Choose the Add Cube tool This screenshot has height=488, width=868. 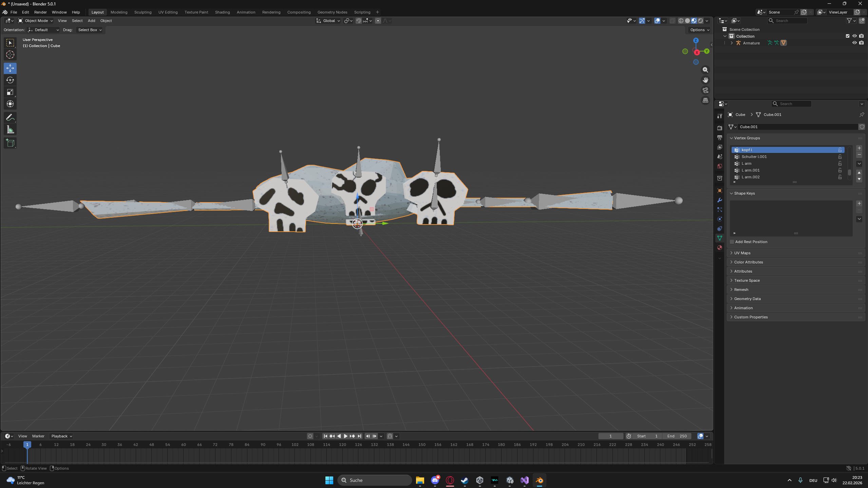[10, 143]
